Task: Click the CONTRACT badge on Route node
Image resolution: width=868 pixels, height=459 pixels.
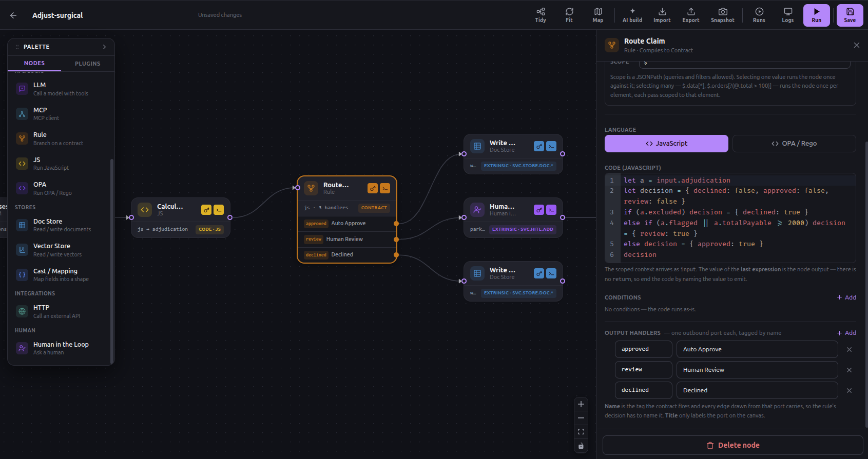Action: (x=374, y=208)
